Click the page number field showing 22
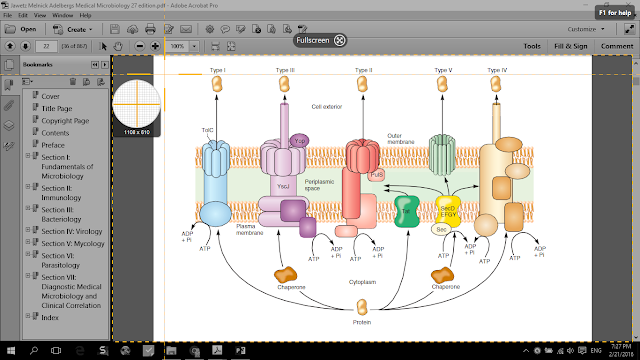Image resolution: width=640 pixels, height=360 pixels. click(46, 46)
